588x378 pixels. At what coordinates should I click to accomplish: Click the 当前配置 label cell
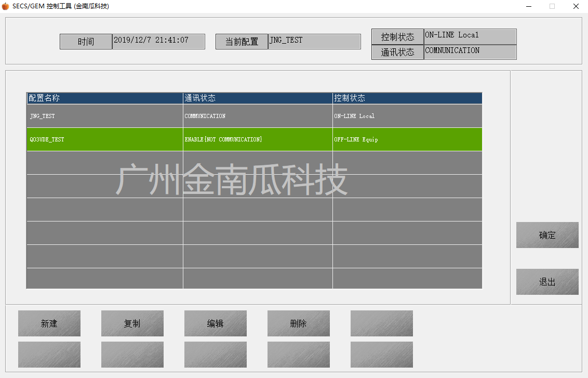tap(242, 41)
